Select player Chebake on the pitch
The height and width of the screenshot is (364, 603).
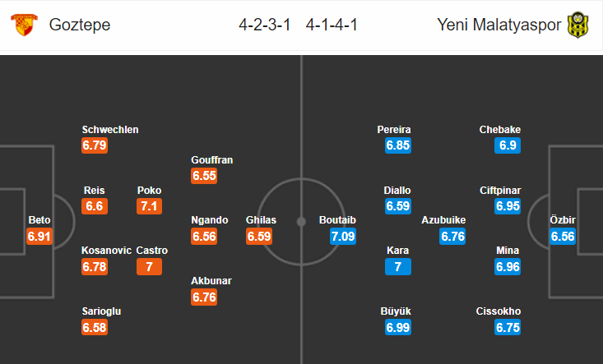coord(500,130)
